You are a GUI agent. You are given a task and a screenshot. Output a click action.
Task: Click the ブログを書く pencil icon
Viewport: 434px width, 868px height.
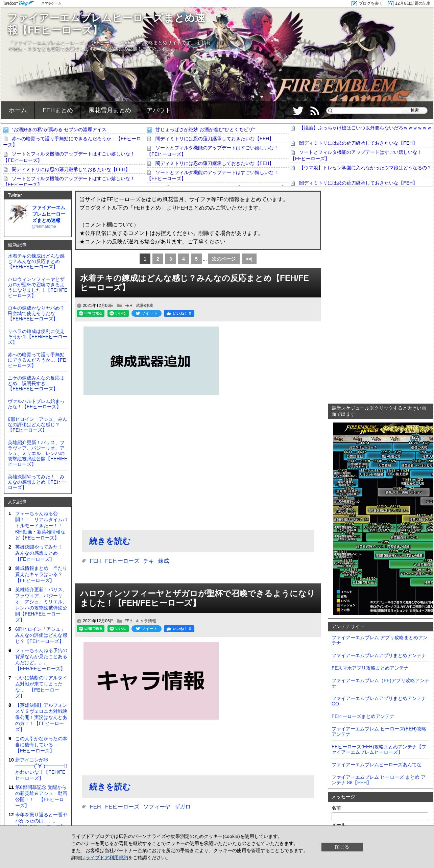[354, 3]
